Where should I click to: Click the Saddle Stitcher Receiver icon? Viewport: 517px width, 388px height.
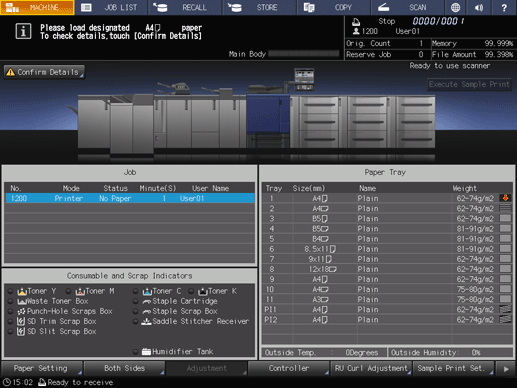pos(146,321)
